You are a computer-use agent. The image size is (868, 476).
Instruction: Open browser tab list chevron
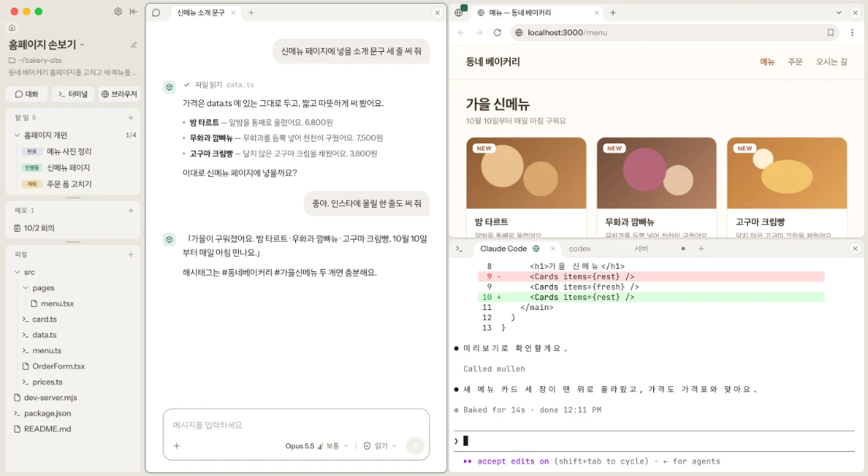coord(839,12)
